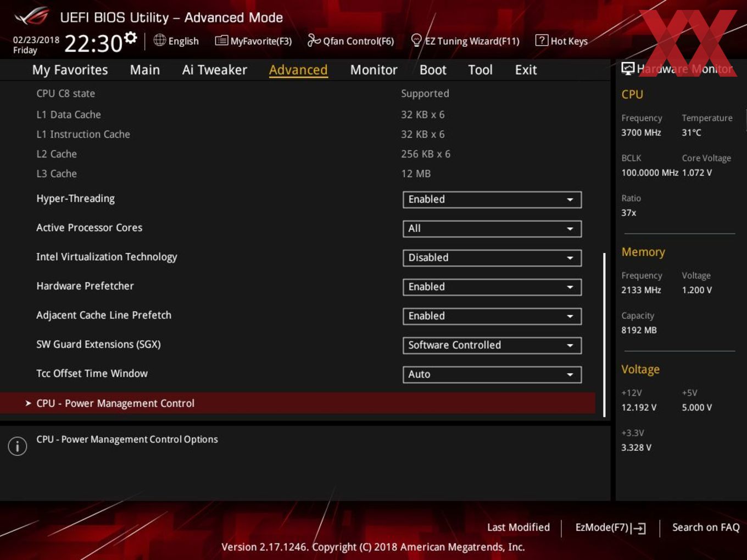Click the L3 Cache row label
Viewport: 747px width, 560px height.
click(x=57, y=173)
